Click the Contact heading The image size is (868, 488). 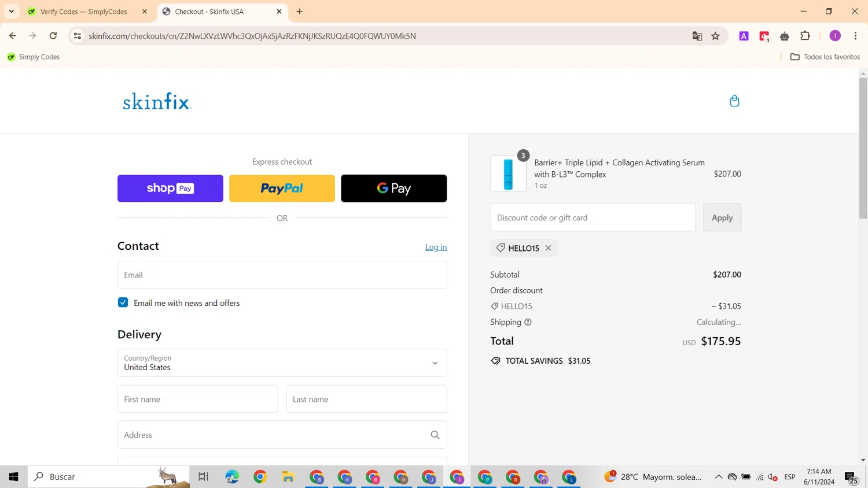[x=138, y=246]
